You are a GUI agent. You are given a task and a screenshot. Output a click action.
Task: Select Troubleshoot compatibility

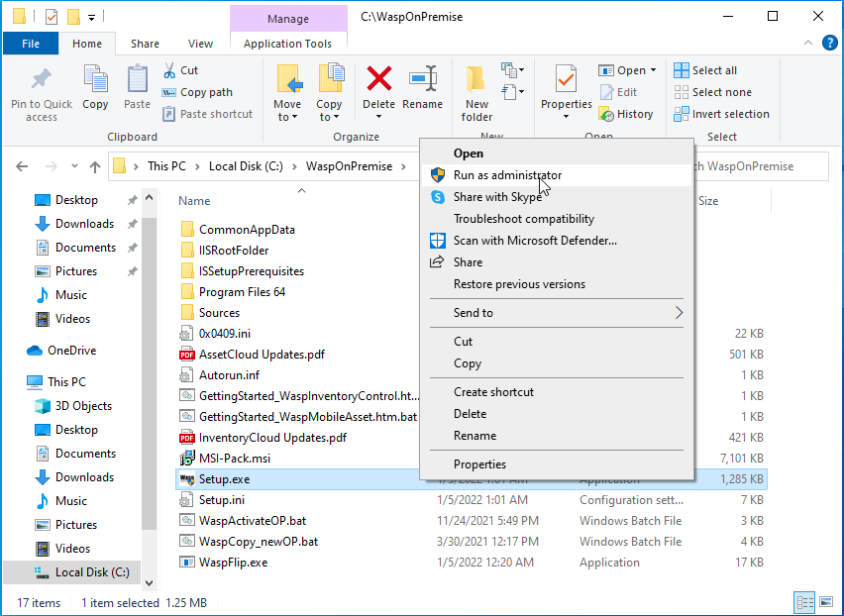click(557, 219)
